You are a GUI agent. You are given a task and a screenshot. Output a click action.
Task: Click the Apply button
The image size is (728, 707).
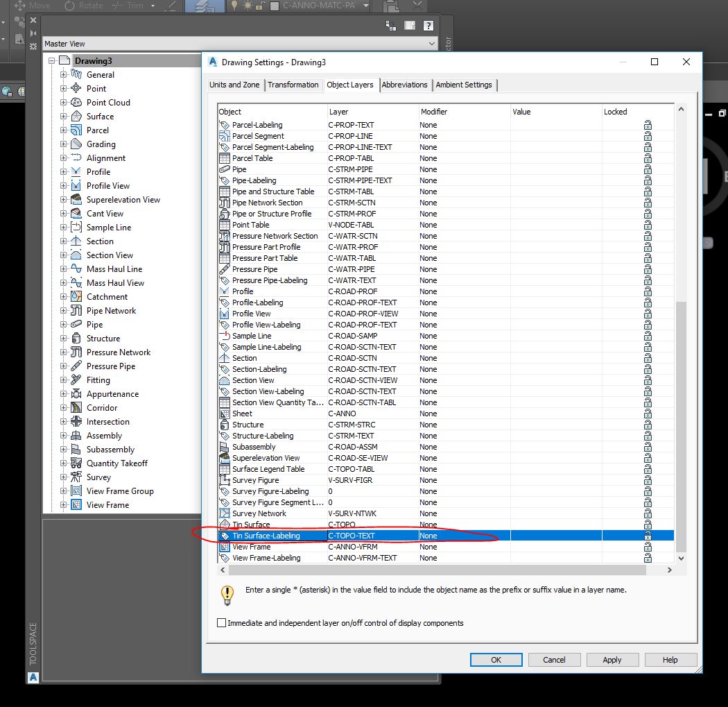click(x=612, y=660)
